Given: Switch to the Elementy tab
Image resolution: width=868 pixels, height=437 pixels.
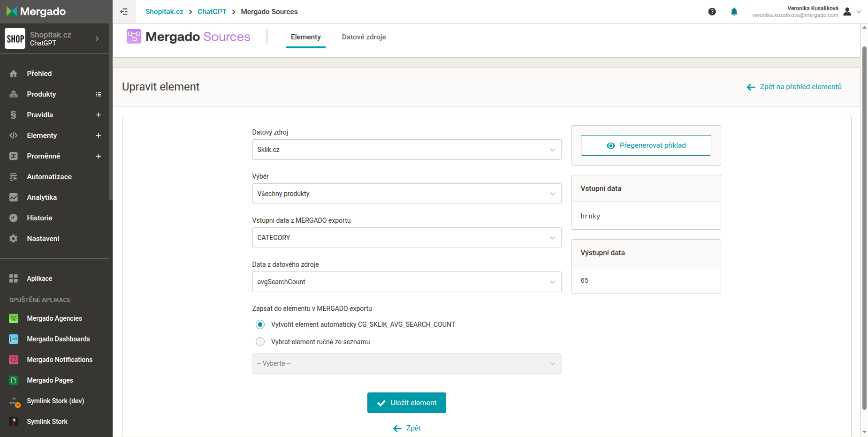Looking at the screenshot, I should (x=306, y=37).
